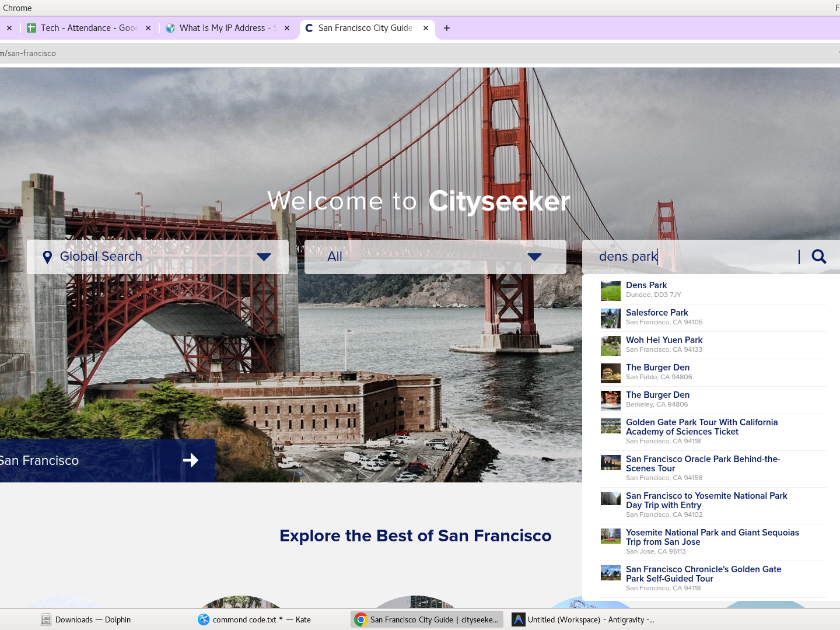The image size is (840, 630).
Task: Click the magnifying glass search icon
Action: [x=818, y=257]
